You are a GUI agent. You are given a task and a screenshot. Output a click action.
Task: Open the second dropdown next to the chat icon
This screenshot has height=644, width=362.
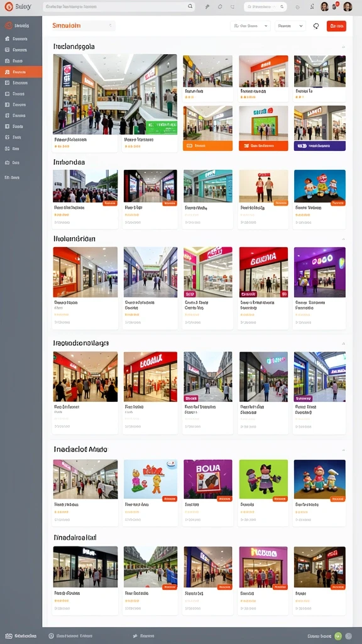(290, 26)
